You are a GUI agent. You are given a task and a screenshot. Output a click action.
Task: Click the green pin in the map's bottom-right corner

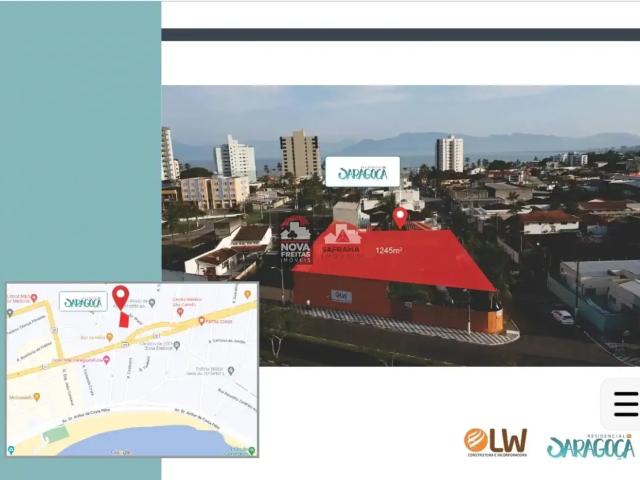tap(252, 451)
